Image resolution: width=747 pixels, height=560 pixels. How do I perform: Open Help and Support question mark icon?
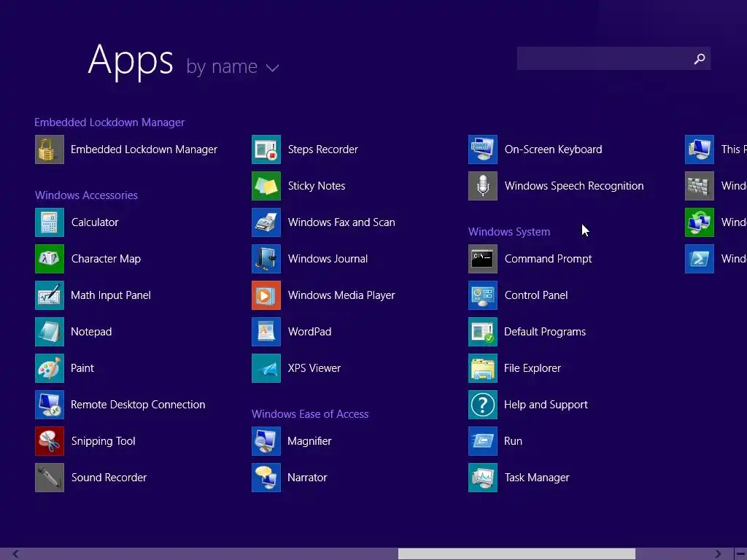tap(483, 405)
